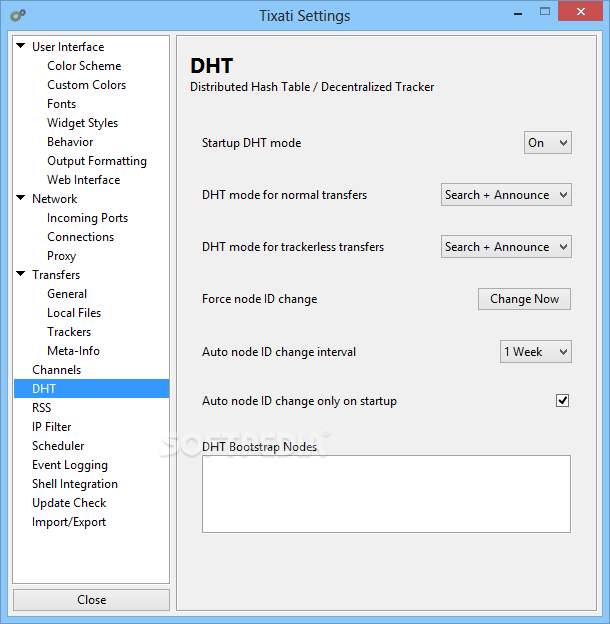Click 'DHT mode for trackerless transfers' label
Viewport: 610px width, 624px height.
coord(293,247)
